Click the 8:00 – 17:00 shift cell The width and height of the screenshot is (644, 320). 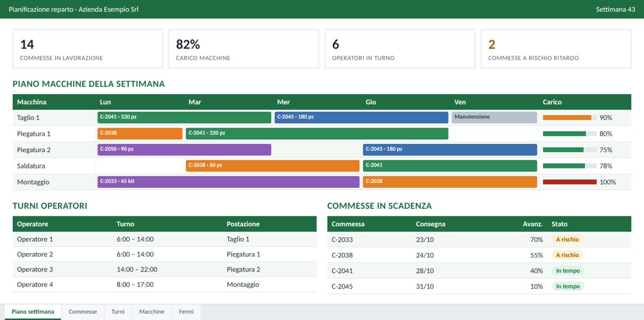[135, 285]
